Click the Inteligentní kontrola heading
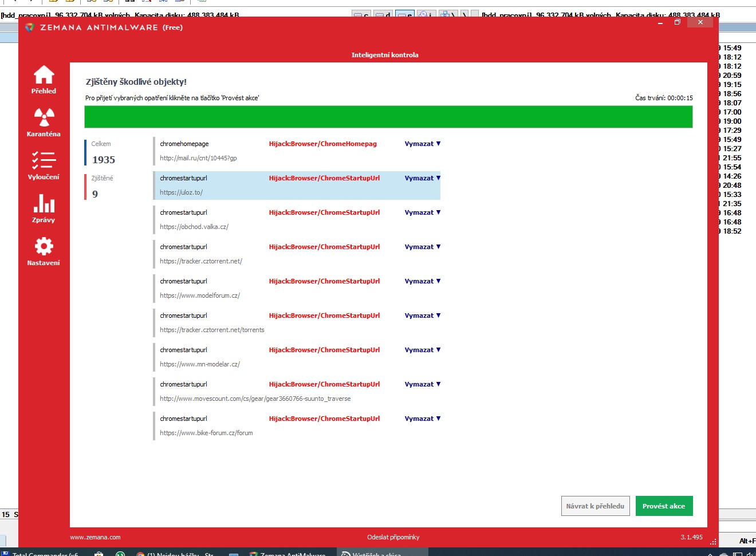Viewport: 756px width, 556px height. (385, 55)
